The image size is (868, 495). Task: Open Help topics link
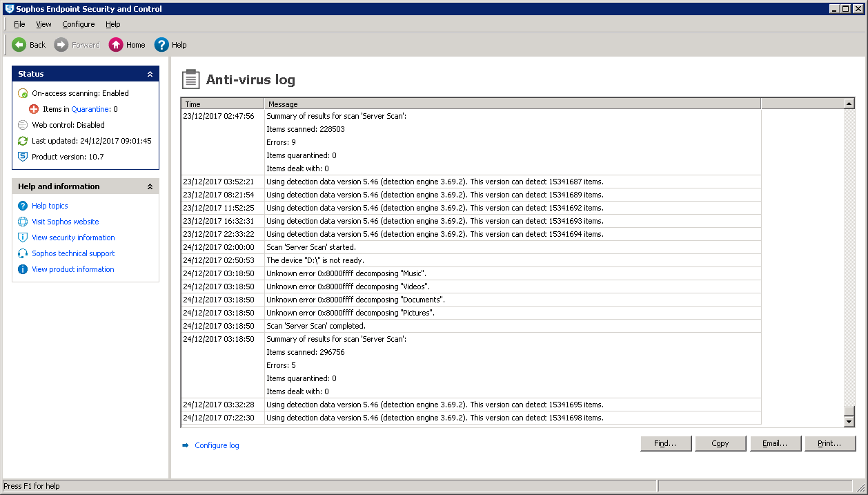[50, 206]
